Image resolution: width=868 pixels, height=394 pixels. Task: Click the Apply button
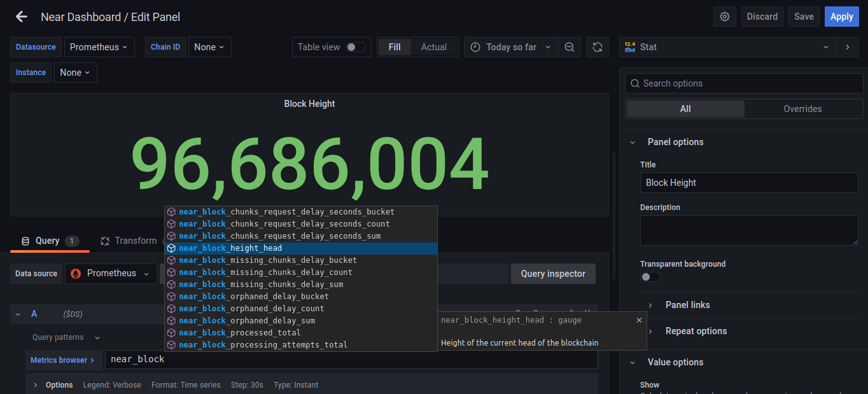tap(841, 17)
